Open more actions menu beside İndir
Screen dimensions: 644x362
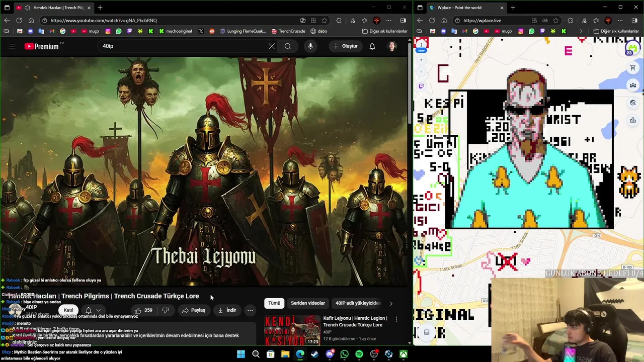(x=250, y=310)
